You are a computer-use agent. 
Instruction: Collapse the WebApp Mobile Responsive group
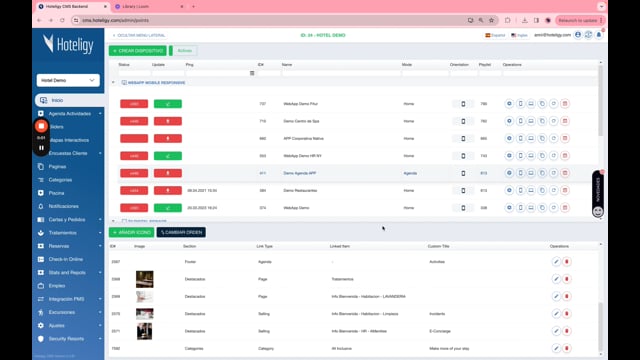[113, 82]
